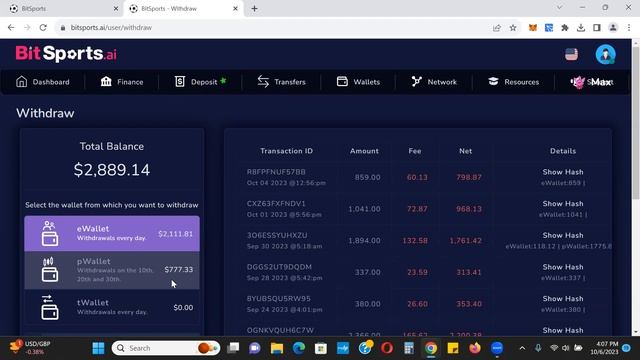The height and width of the screenshot is (360, 640).
Task: Toggle the browser side panel icon
Action: [597, 28]
